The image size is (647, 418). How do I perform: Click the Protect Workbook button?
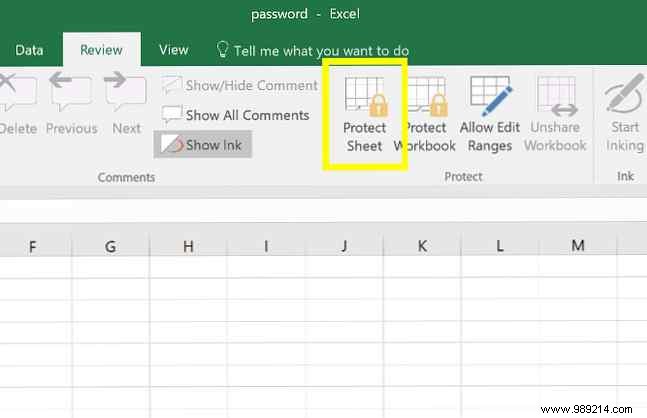click(427, 114)
